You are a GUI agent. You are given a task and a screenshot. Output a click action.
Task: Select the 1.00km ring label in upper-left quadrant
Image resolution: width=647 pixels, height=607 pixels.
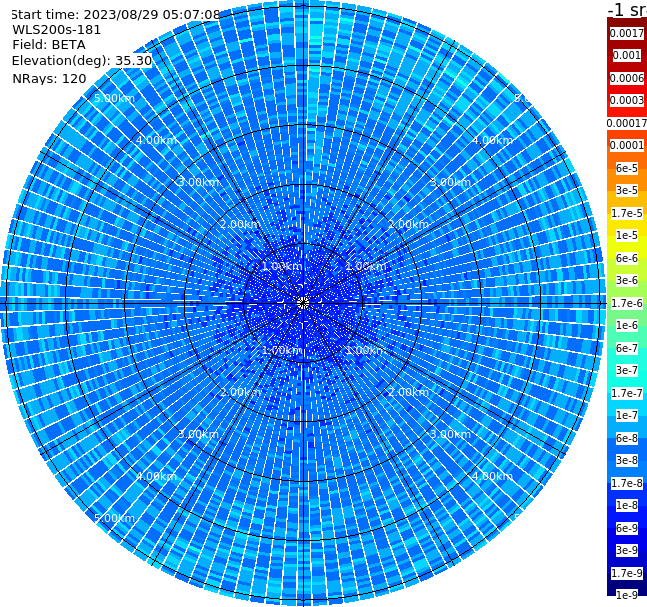tap(282, 266)
